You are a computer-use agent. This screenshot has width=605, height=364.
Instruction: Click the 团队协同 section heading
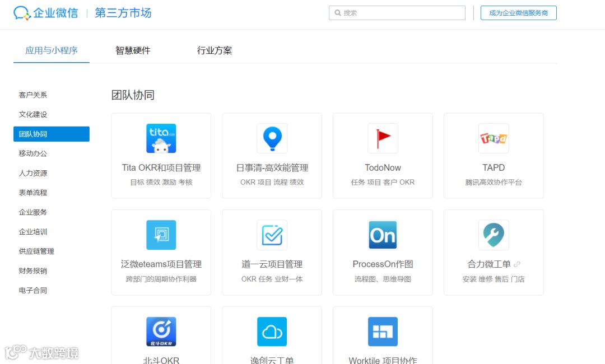(x=133, y=95)
